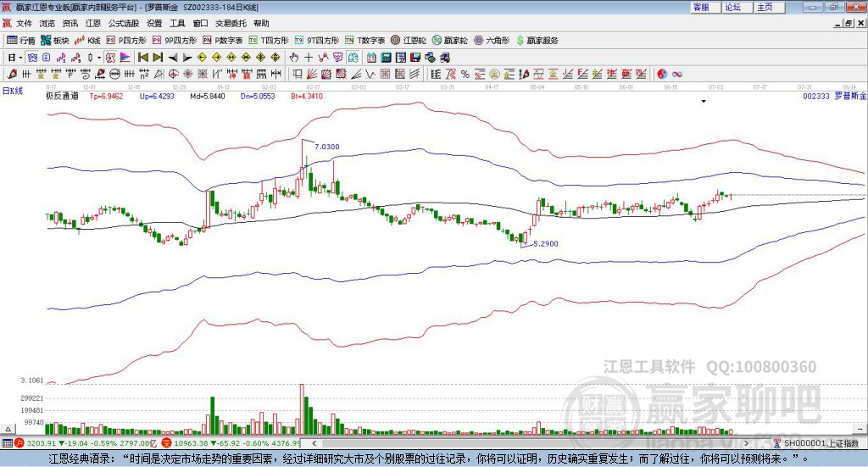The image size is (868, 467).
Task: Select the percent % retracement tool
Action: [465, 74]
